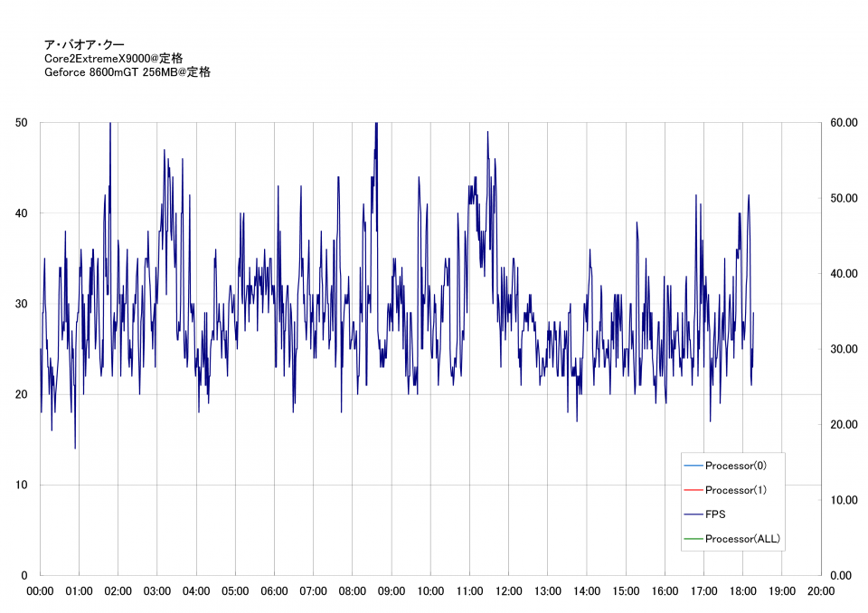Click the 15:00 time axis label
868x613 pixels.
point(626,591)
